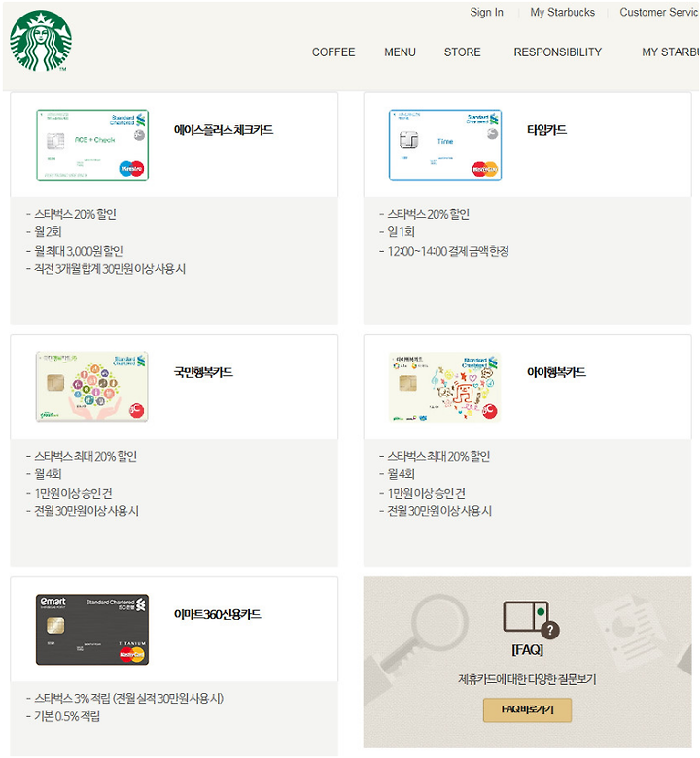Viewport: 700px width, 758px height.
Task: Select the 에이스플러스체크카드 title
Action: coord(224,130)
